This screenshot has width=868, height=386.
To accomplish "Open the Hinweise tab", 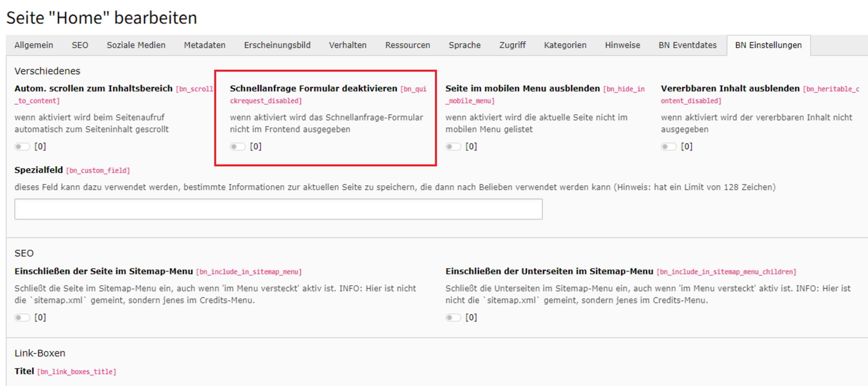I will click(x=623, y=45).
